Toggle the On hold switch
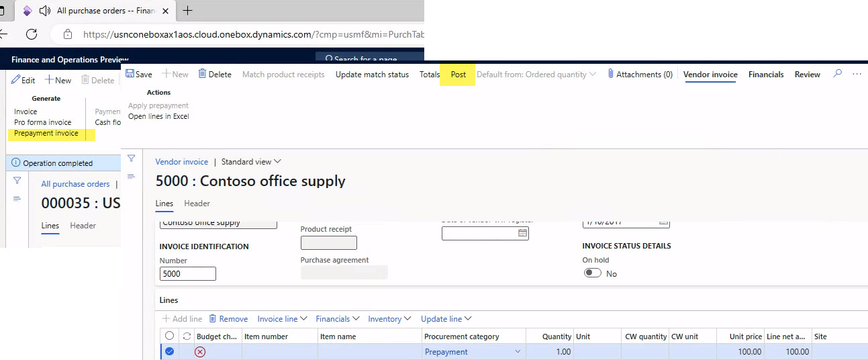Screen dimensions: 868x360 592,273
